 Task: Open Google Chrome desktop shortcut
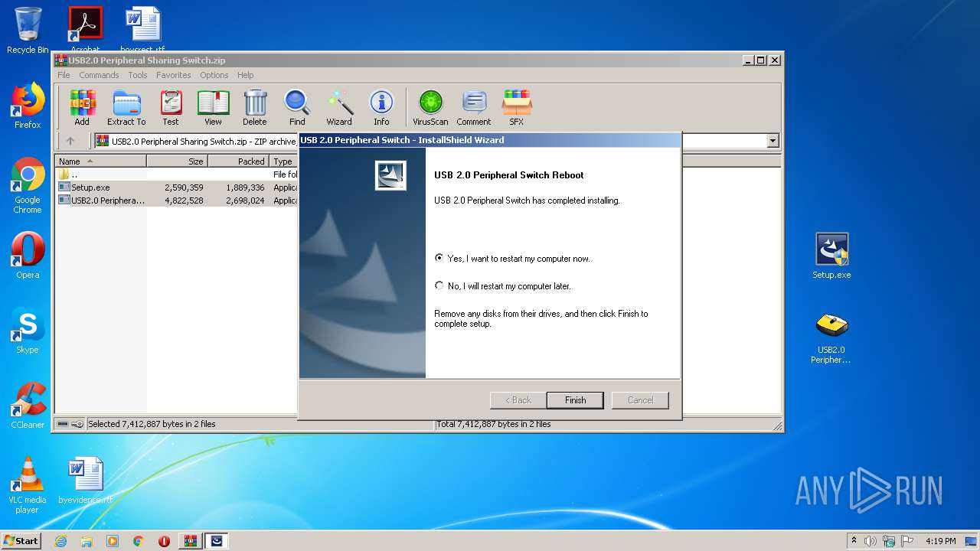click(28, 186)
